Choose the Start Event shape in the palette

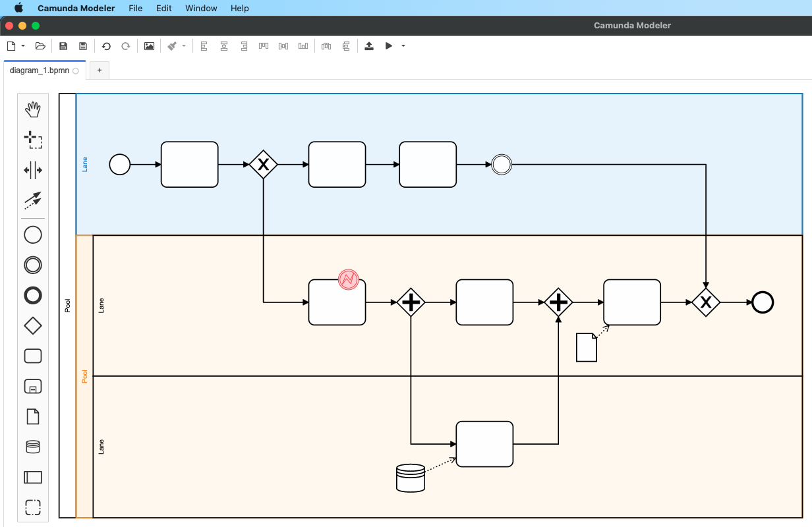pyautogui.click(x=33, y=235)
